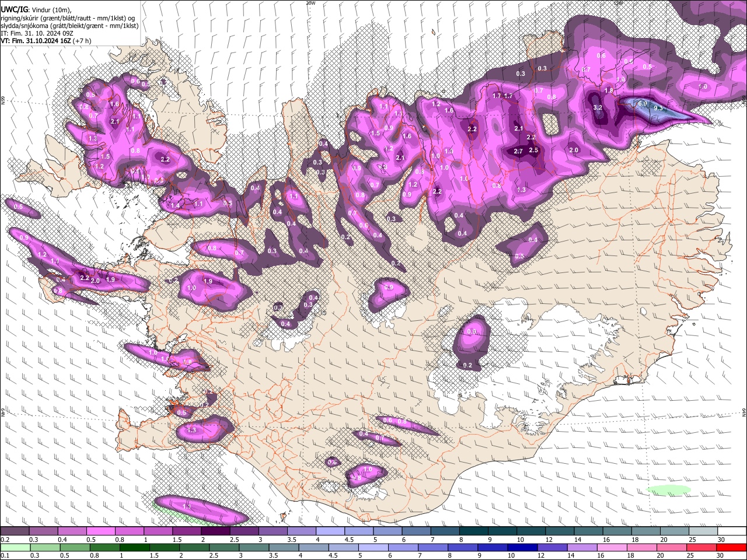Click the pale snow-scale swatch labeled 25
The width and height of the screenshot is (747, 560).
tap(703, 531)
